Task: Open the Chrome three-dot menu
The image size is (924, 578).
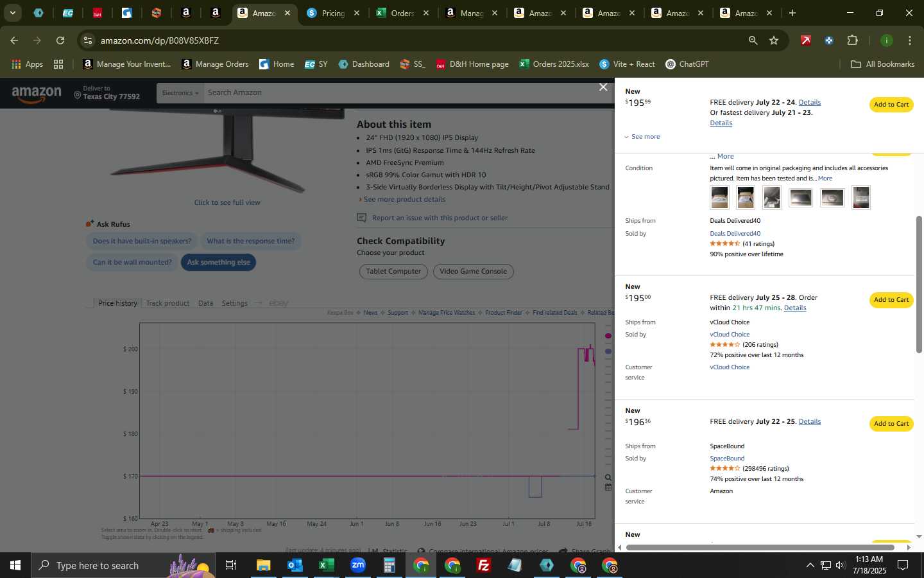Action: pyautogui.click(x=910, y=40)
